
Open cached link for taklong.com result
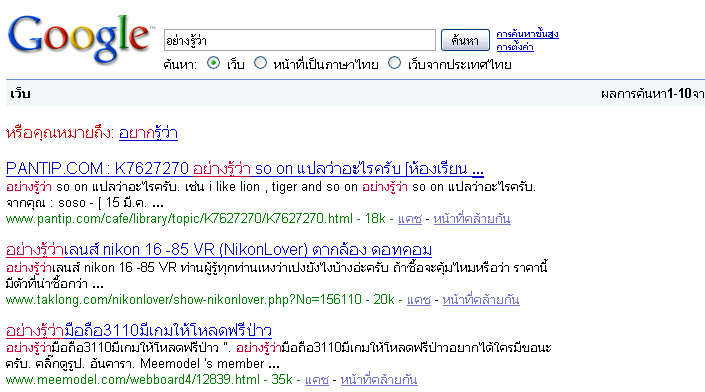(x=419, y=300)
